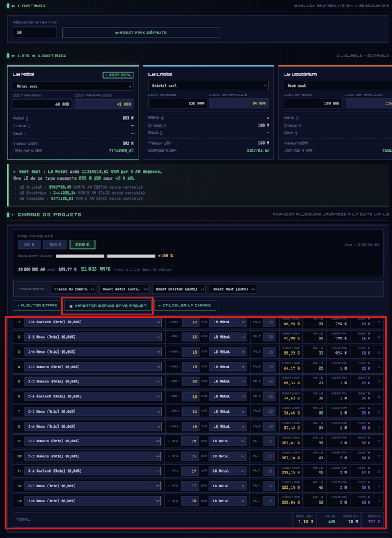Edit LB Deutérium base AM cost 180 000

pos(313,103)
